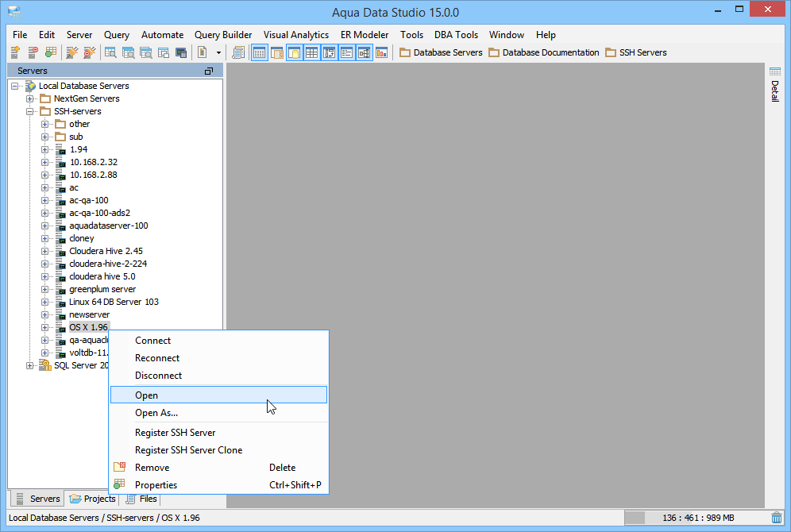Screen dimensions: 791x532
Task: Click the third query window magnifier icon
Action: [x=146, y=52]
